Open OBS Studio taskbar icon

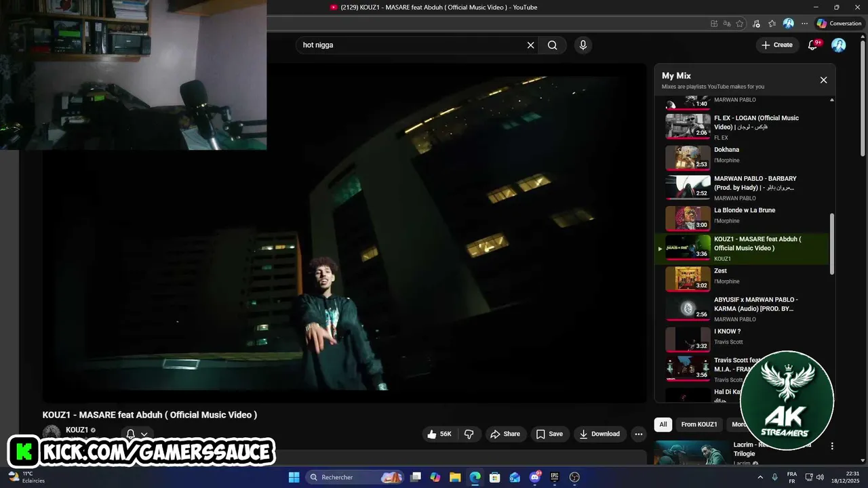coord(574,477)
